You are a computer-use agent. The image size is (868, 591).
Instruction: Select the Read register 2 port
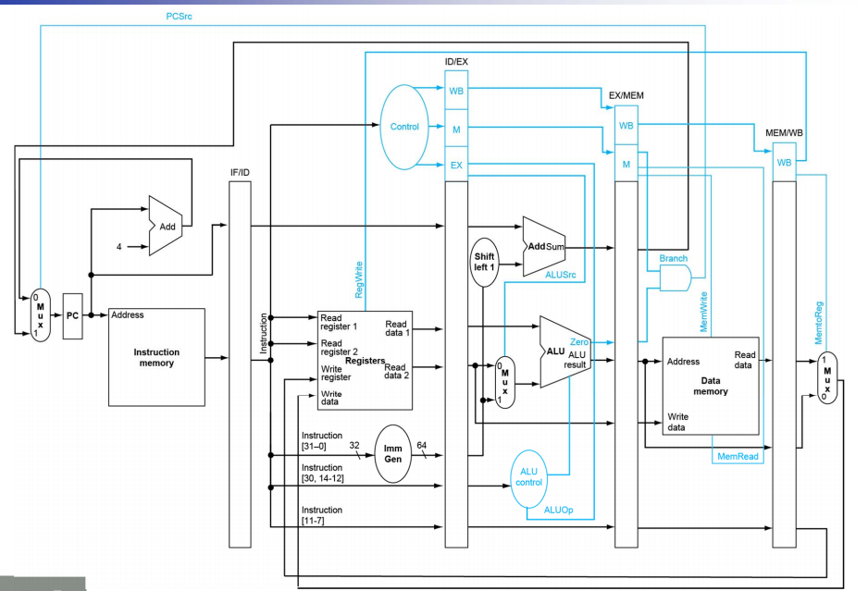click(x=339, y=348)
